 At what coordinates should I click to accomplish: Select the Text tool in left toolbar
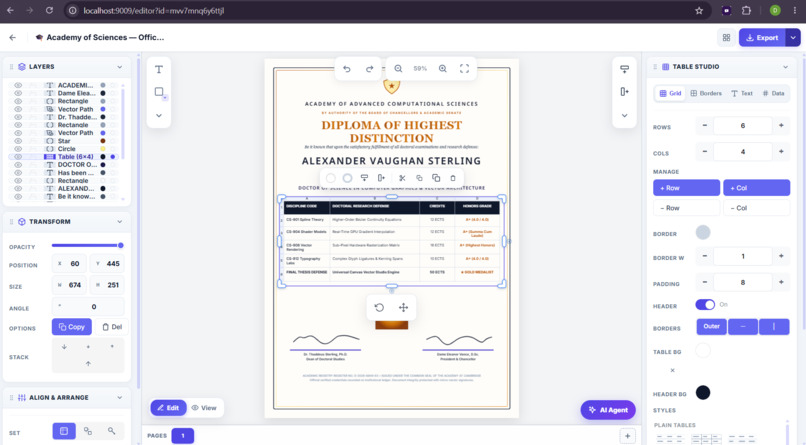tap(159, 69)
